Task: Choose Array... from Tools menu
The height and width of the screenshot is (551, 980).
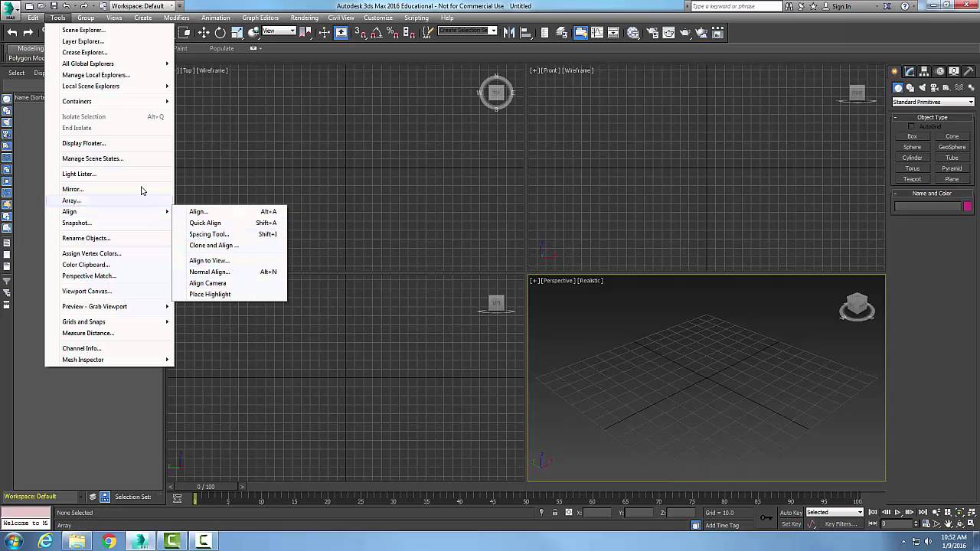Action: click(109, 201)
